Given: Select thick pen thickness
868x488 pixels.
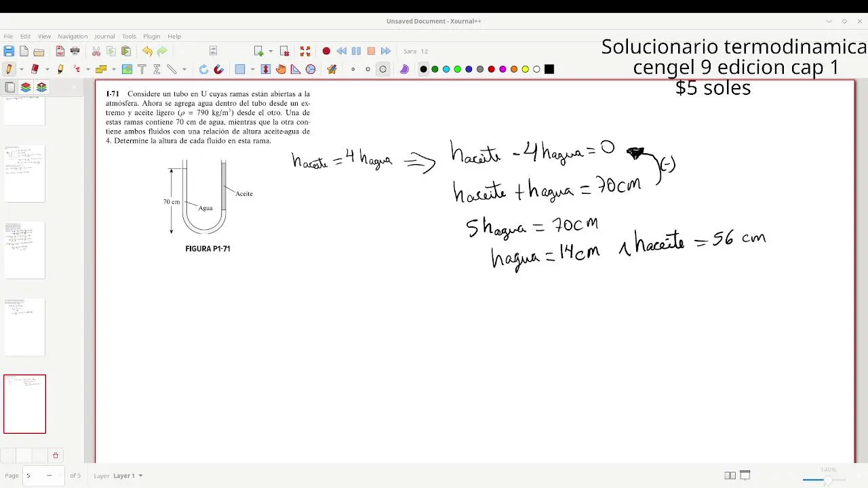Looking at the screenshot, I should point(383,69).
